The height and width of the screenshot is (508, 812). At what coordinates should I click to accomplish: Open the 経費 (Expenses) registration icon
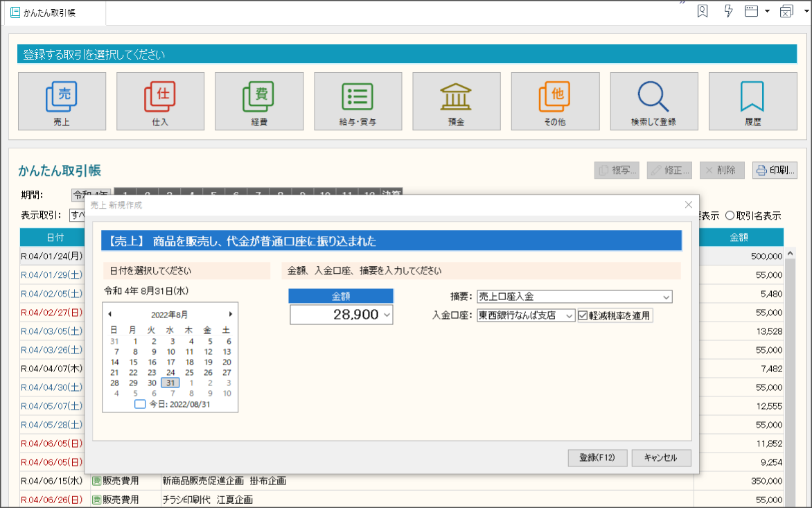[258, 101]
